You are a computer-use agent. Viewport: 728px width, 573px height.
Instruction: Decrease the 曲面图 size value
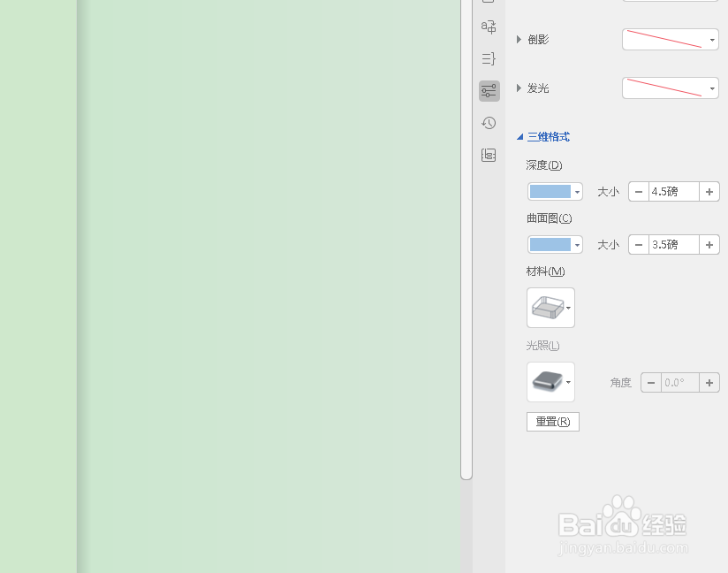(x=639, y=244)
